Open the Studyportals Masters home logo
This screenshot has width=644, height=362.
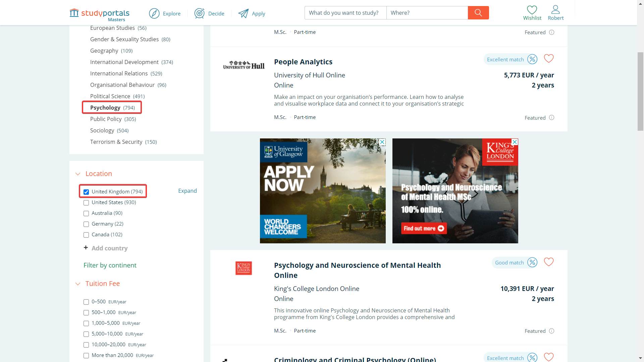click(99, 15)
